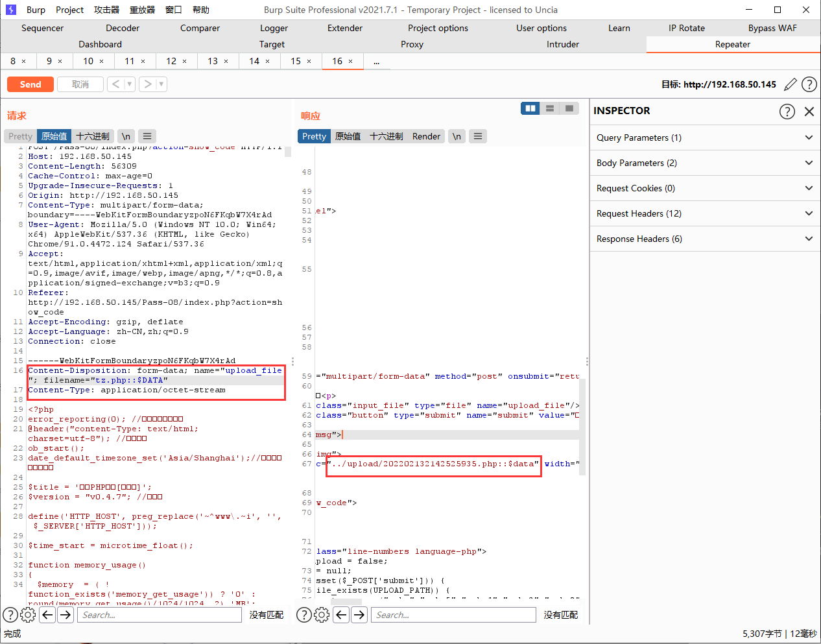Send the request
The image size is (821, 644).
[x=30, y=84]
